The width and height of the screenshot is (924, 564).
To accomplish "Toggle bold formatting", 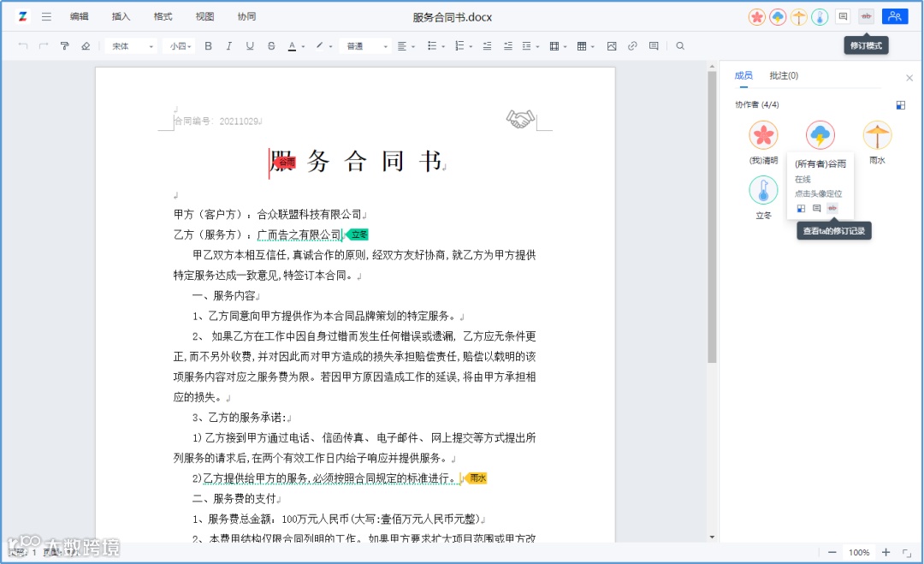I will click(x=208, y=46).
